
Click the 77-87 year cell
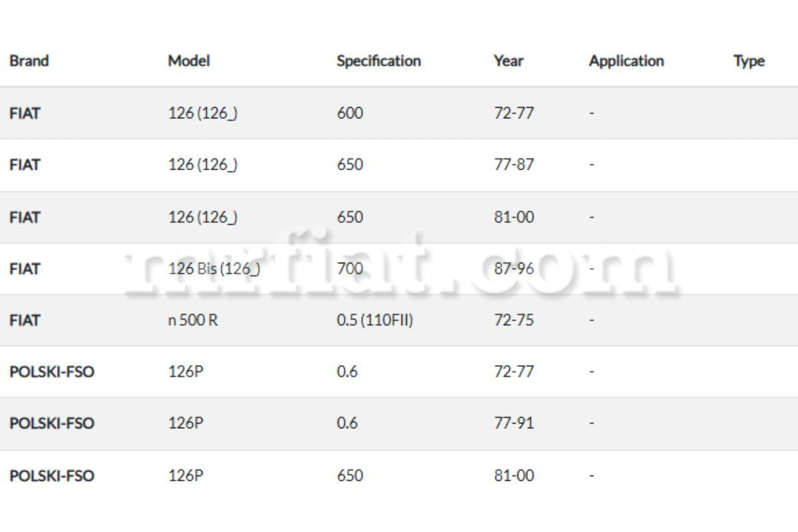pos(513,164)
